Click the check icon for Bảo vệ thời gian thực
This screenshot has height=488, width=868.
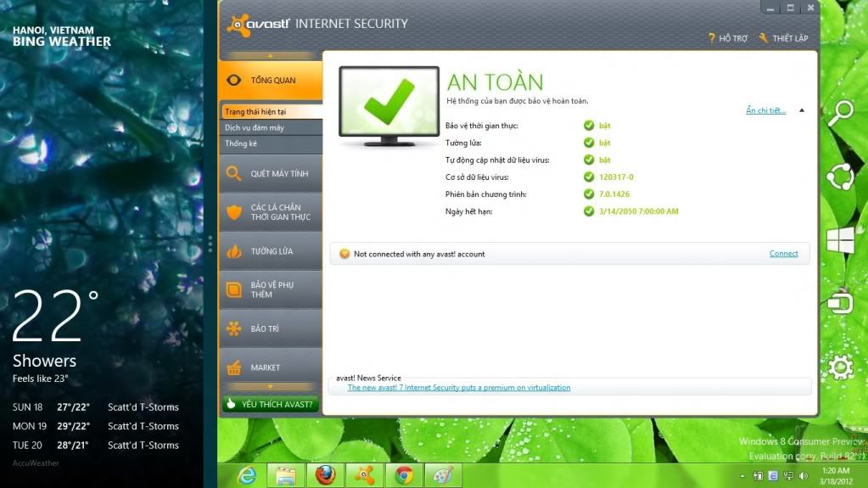(x=589, y=126)
